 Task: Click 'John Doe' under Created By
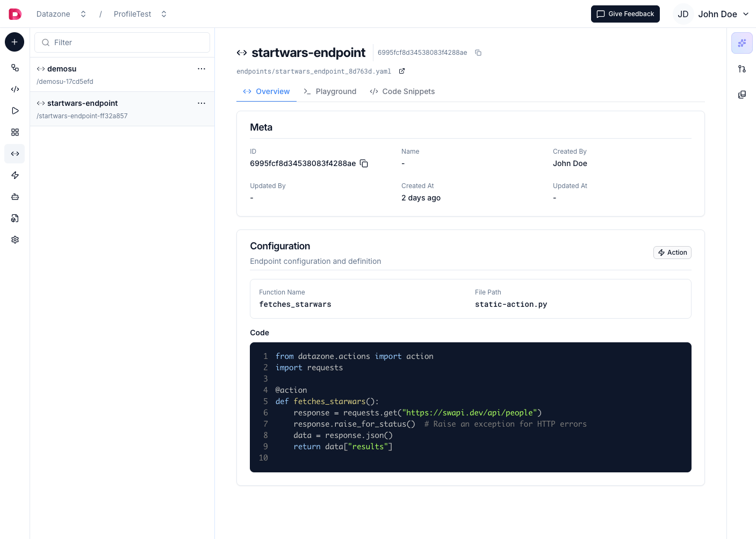click(x=570, y=163)
